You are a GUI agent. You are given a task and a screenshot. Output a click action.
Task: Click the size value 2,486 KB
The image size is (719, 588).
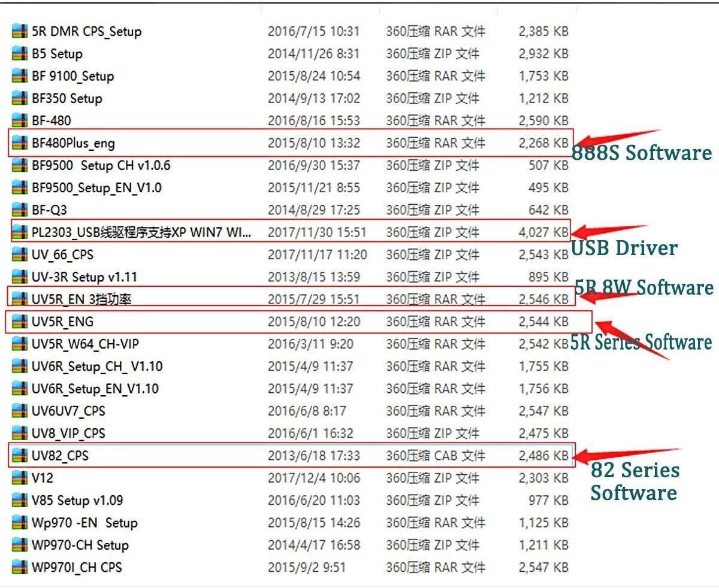[x=543, y=456]
